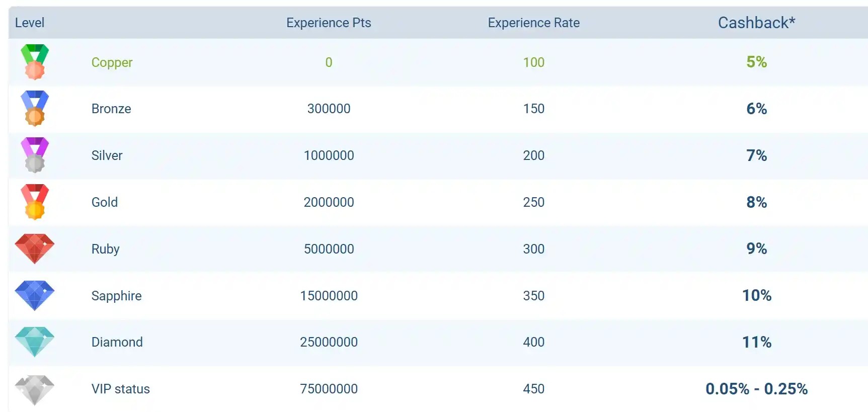Click the red Ruby gem icon

[x=35, y=249]
